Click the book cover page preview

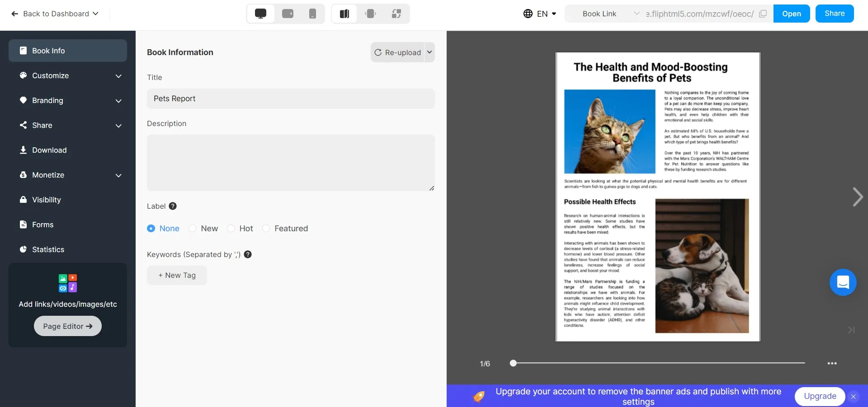point(657,196)
